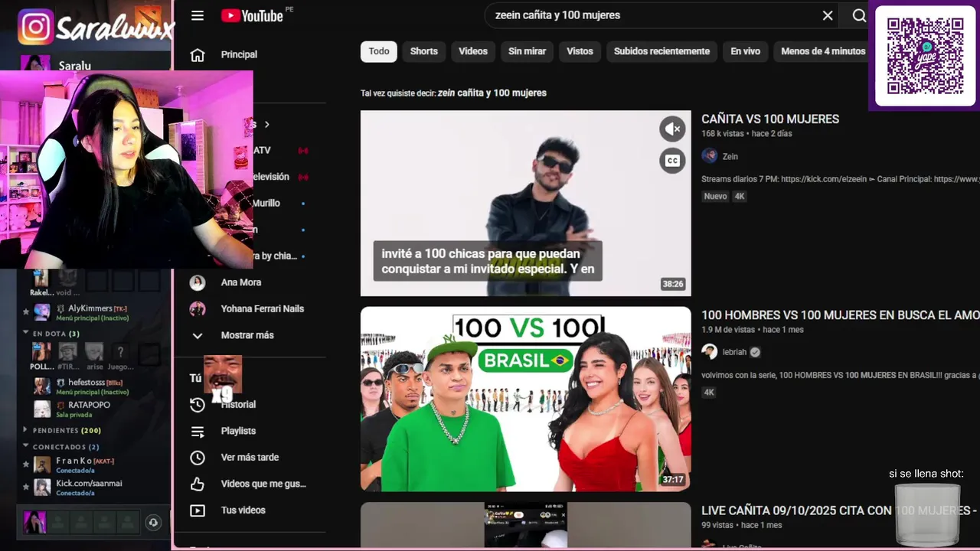The width and height of the screenshot is (980, 551).
Task: Click Zein channel avatar icon
Action: click(710, 156)
